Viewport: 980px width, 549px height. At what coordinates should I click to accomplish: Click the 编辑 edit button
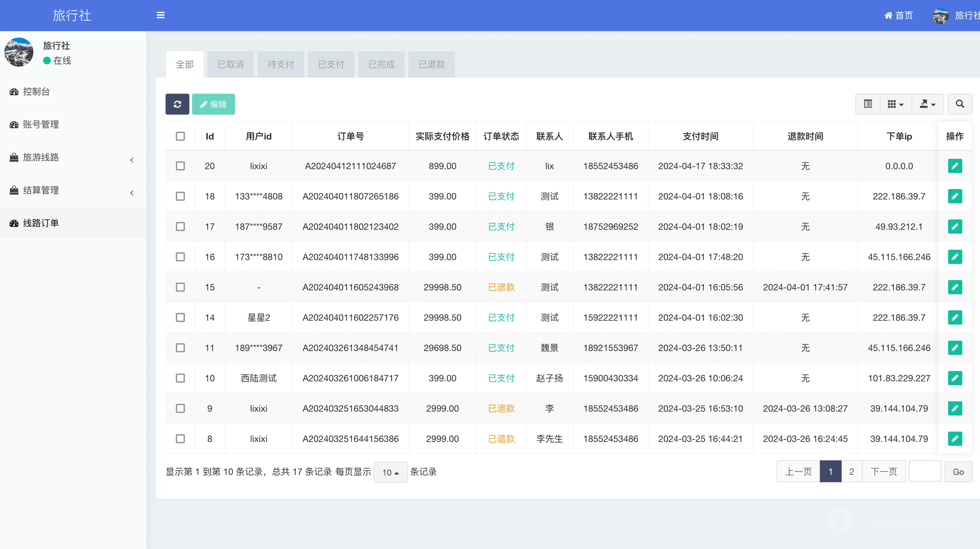click(x=213, y=104)
